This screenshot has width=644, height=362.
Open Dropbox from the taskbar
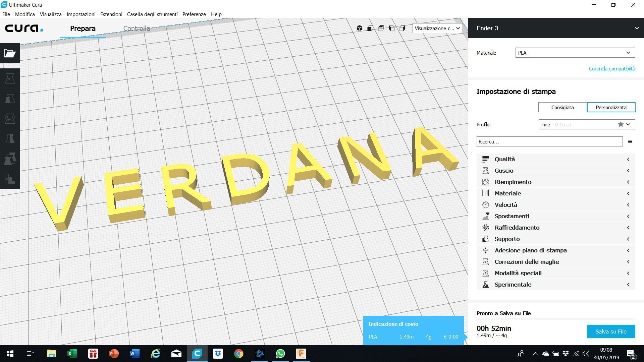click(x=218, y=354)
